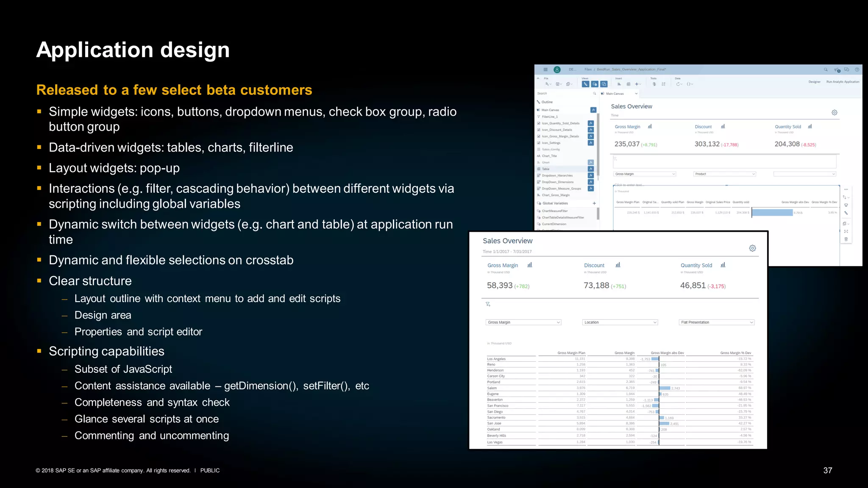Click Gross Margin chart icon in running app
The height and width of the screenshot is (488, 868).
coord(529,265)
